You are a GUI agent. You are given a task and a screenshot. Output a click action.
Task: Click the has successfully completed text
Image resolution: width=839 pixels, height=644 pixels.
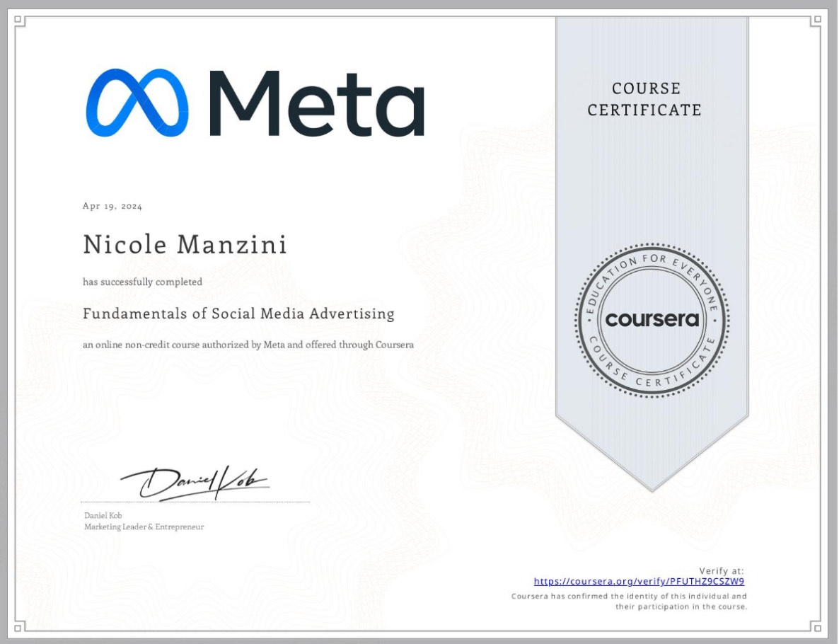[x=142, y=282]
